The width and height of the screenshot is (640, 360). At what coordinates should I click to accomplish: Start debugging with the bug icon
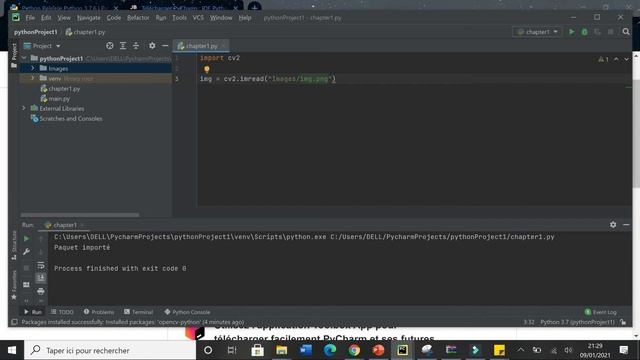tap(584, 32)
